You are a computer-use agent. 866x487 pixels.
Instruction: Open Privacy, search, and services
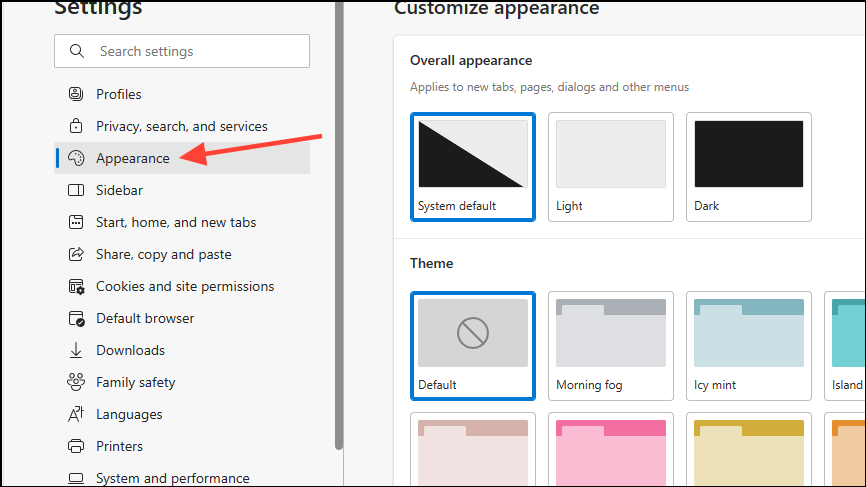click(182, 126)
